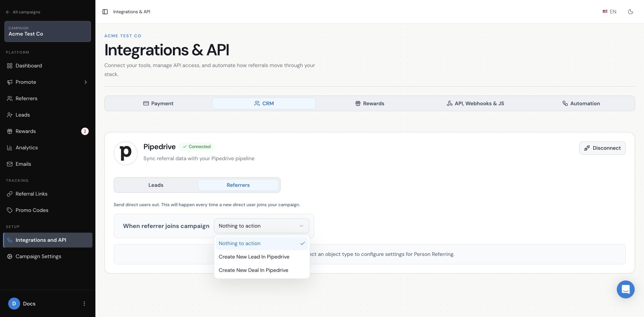644x317 pixels.
Task: Switch to the Rewards integrations tab
Action: coord(370,104)
